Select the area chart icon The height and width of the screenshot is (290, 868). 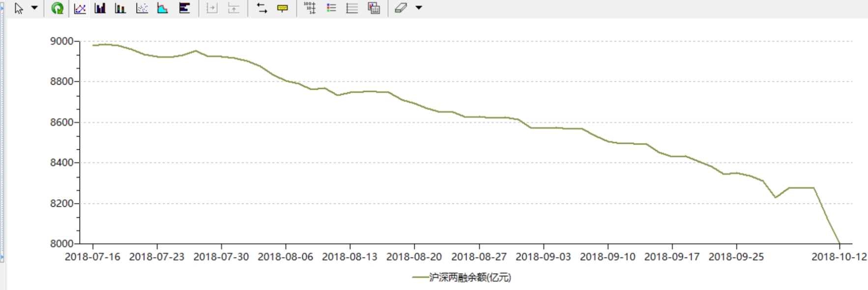tap(163, 8)
